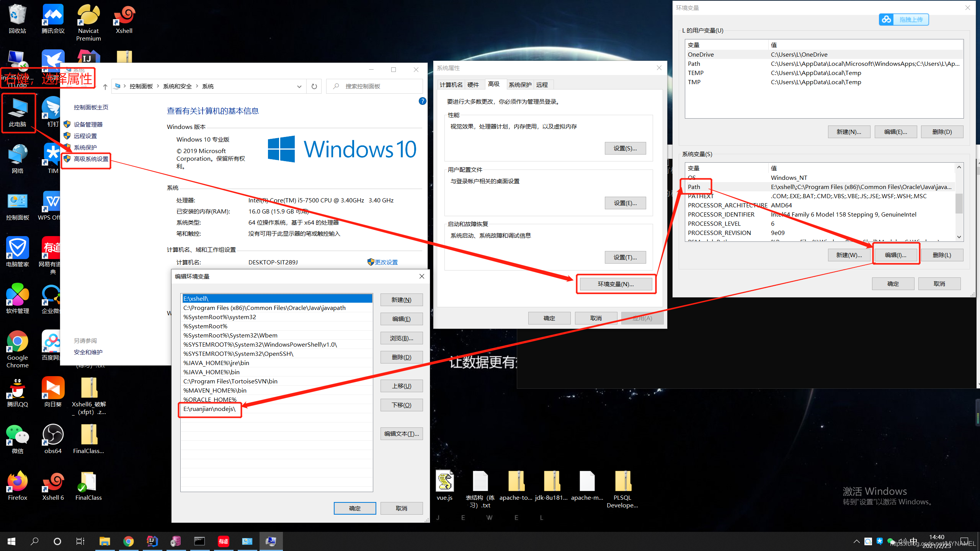Viewport: 980px width, 551px height.
Task: Show hidden system tray icons
Action: 856,541
